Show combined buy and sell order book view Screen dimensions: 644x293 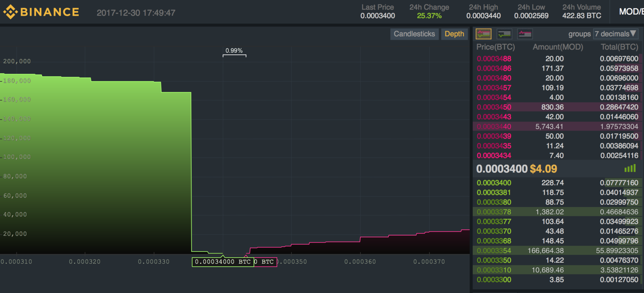(483, 34)
